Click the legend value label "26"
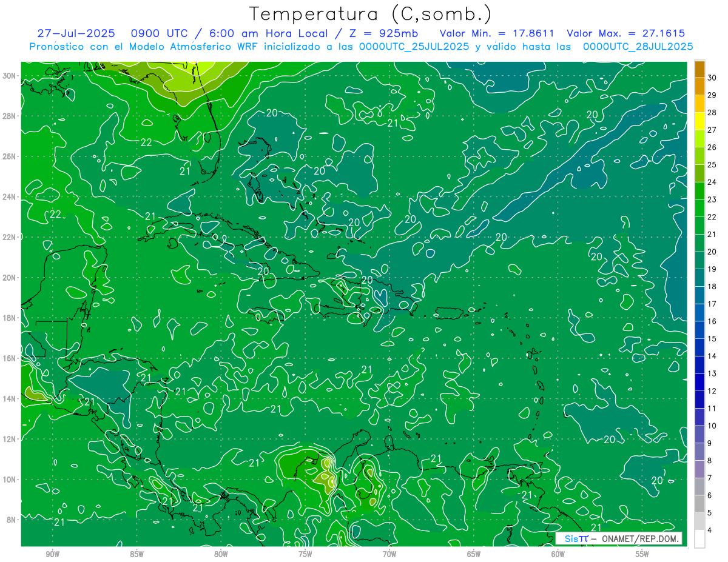 point(712,147)
